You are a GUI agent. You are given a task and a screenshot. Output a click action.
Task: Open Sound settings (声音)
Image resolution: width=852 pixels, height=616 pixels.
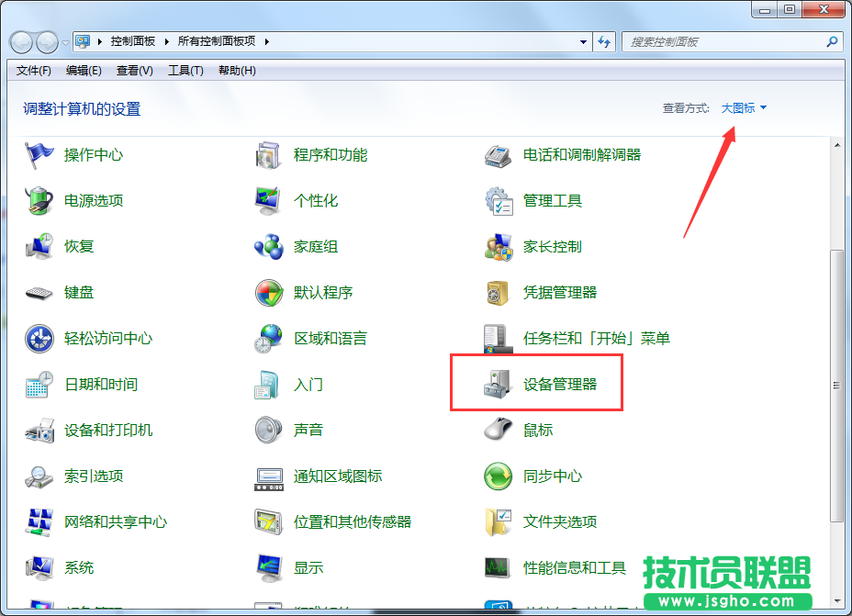click(x=307, y=430)
